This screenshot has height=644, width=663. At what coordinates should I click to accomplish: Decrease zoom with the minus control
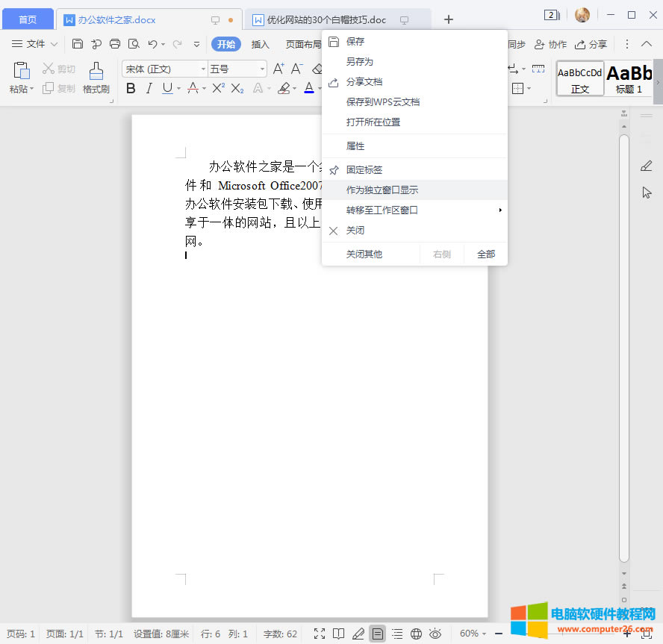tap(500, 634)
